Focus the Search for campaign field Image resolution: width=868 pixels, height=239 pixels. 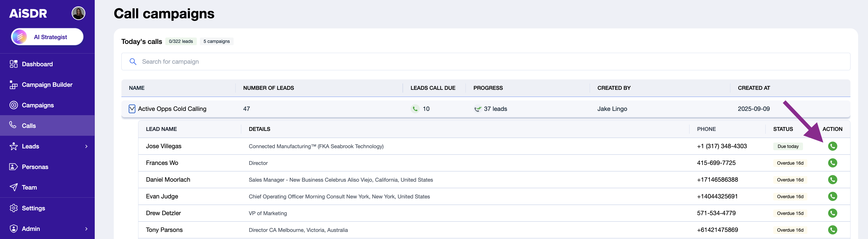click(486, 62)
